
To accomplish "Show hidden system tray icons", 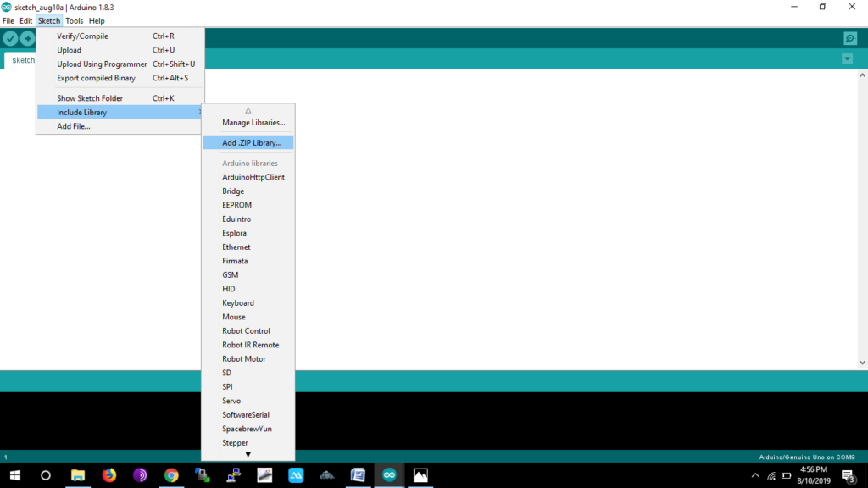I will (x=755, y=475).
